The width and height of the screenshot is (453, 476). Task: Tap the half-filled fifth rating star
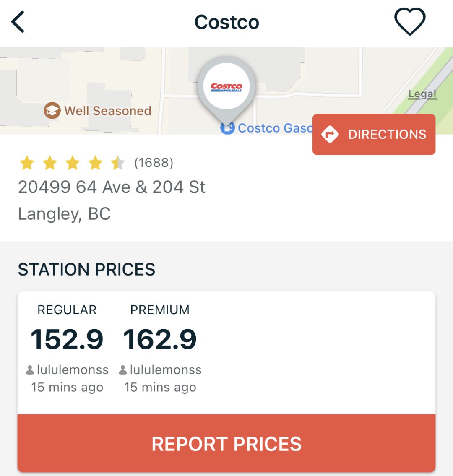[x=118, y=163]
